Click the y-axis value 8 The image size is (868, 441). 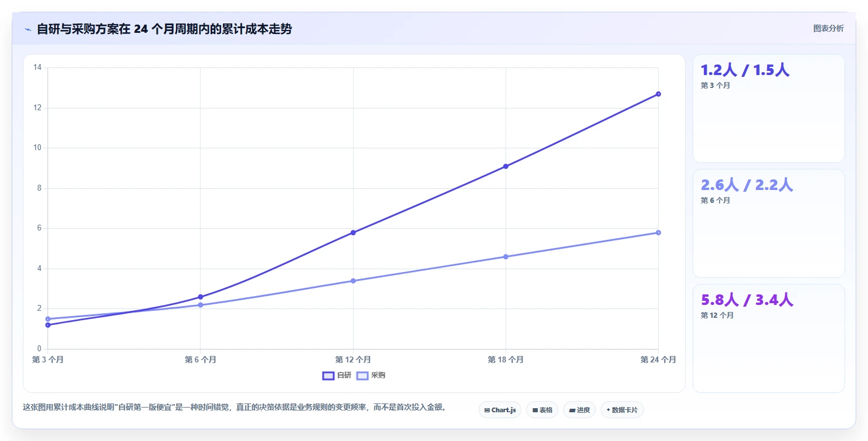click(x=39, y=188)
